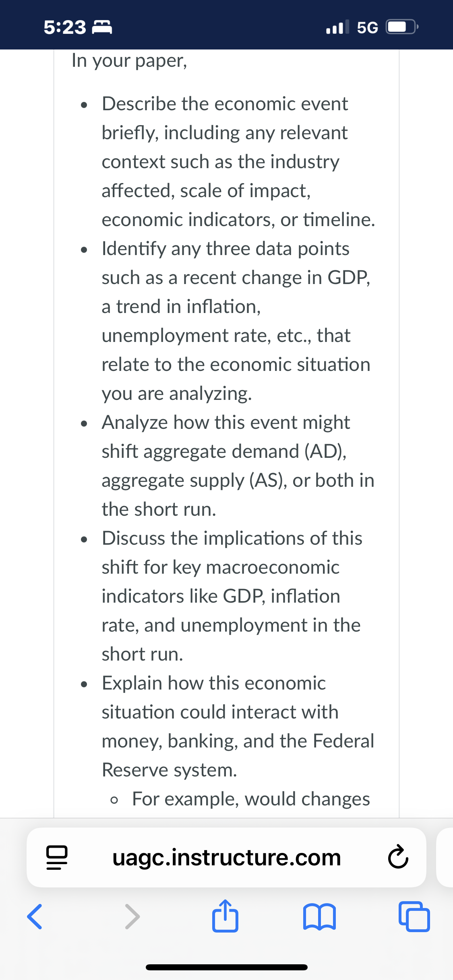Open the page settings reader icon
The image size is (453, 980).
point(57,857)
